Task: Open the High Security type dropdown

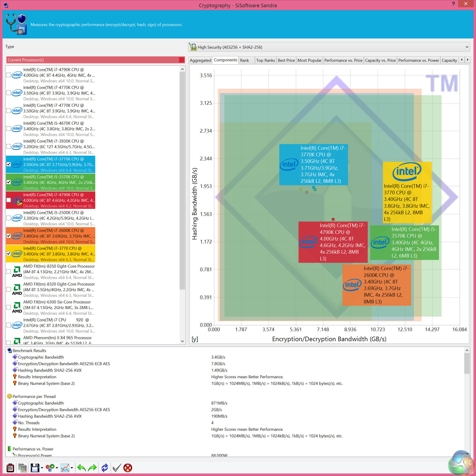Action: tap(467, 47)
